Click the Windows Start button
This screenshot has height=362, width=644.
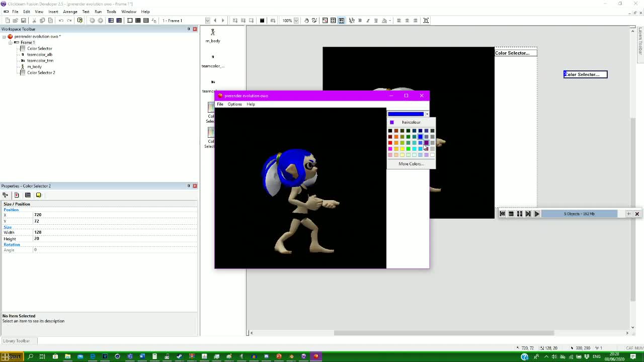11,356
